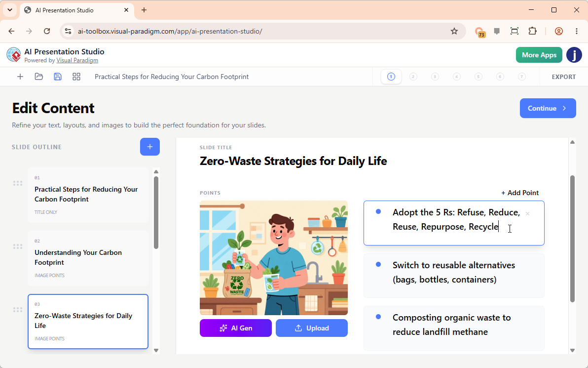Bookmark page with star icon

[x=454, y=31]
